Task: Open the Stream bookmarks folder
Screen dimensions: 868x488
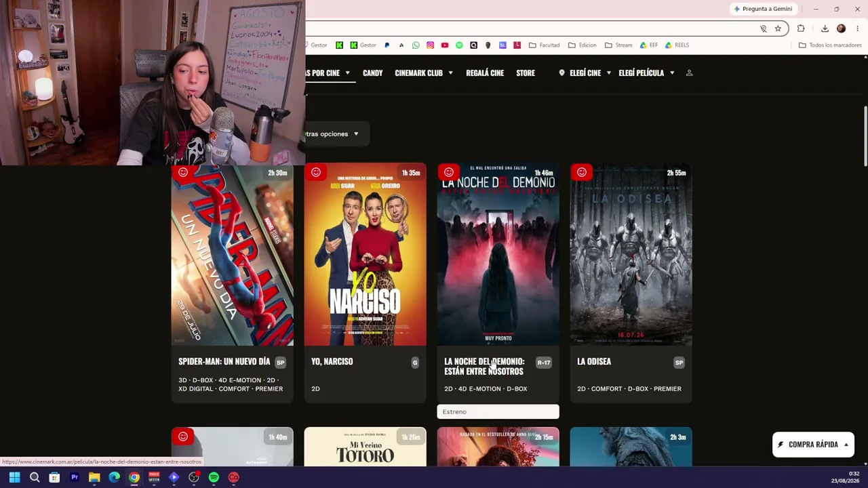Action: 618,45
